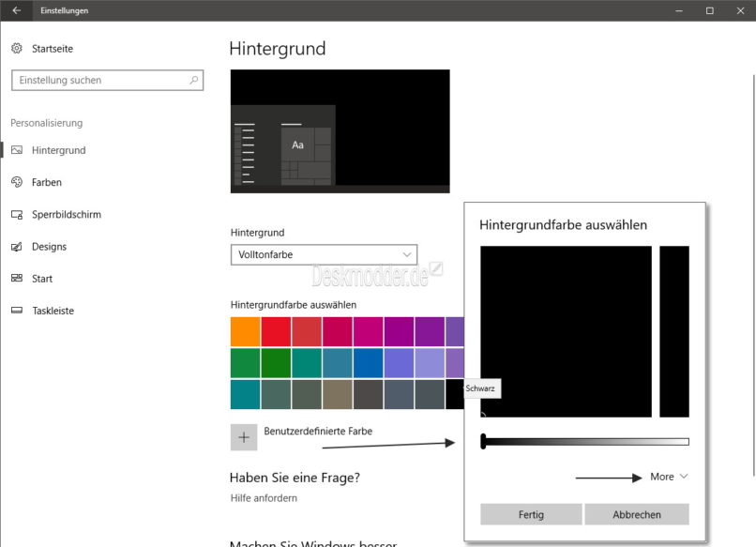Open Sperrbildschirm settings via its monitor icon
756x547 pixels.
16,214
